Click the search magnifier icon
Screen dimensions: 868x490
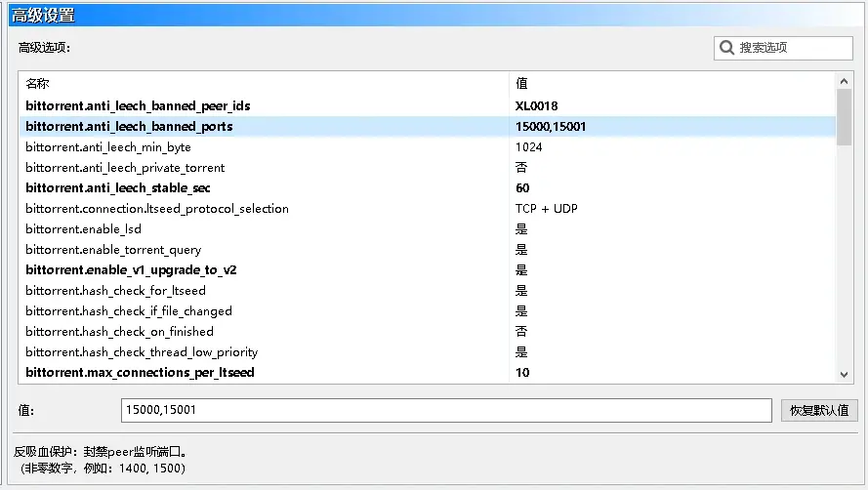[x=726, y=48]
